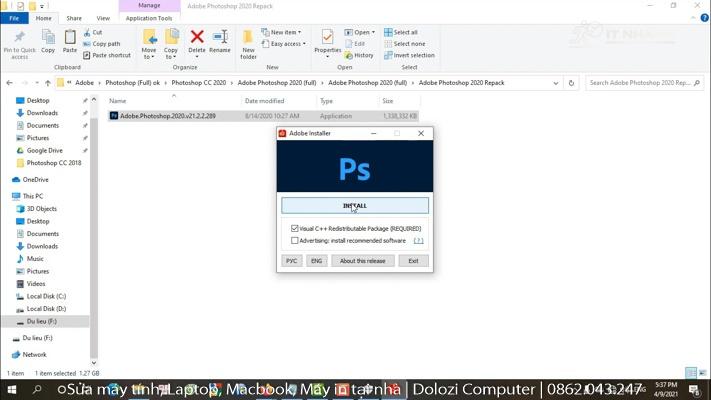Screen dimensions: 711x400
Task: Click Pin to Quick access icon
Action: click(x=19, y=42)
